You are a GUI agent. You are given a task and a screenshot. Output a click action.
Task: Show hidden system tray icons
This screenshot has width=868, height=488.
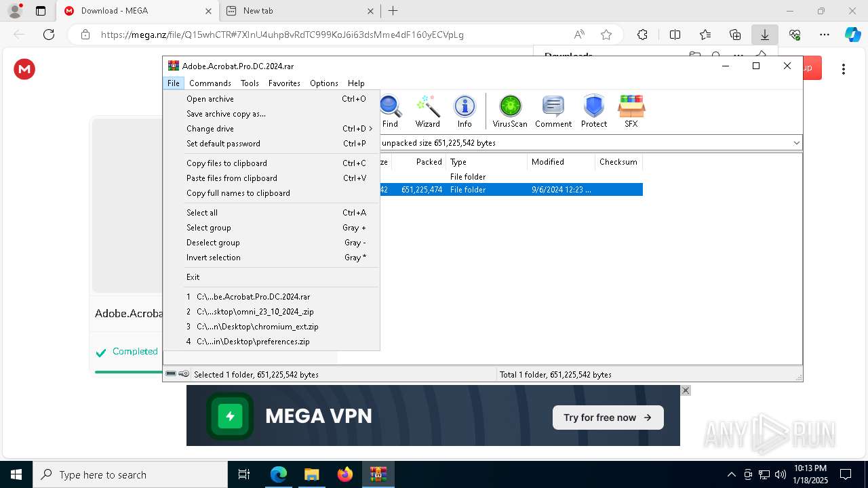point(731,474)
